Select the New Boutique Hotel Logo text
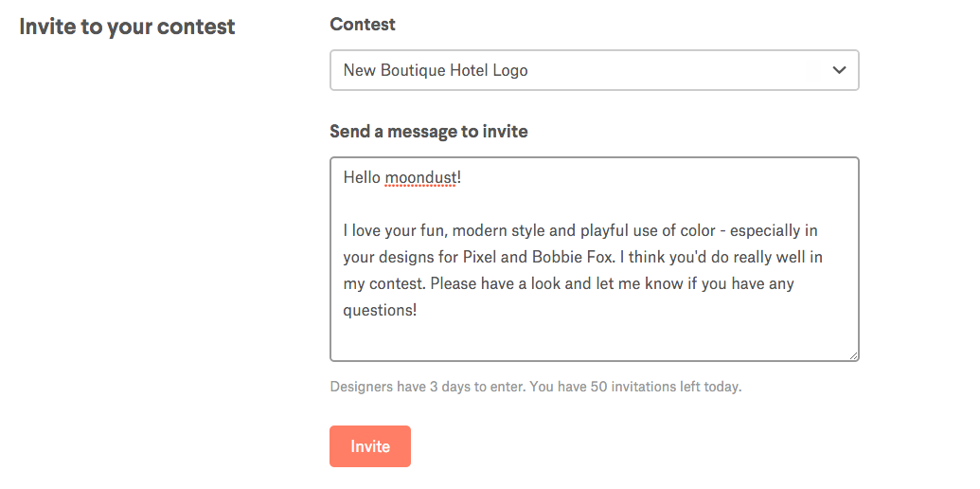Viewport: 980px width, 489px height. [436, 70]
